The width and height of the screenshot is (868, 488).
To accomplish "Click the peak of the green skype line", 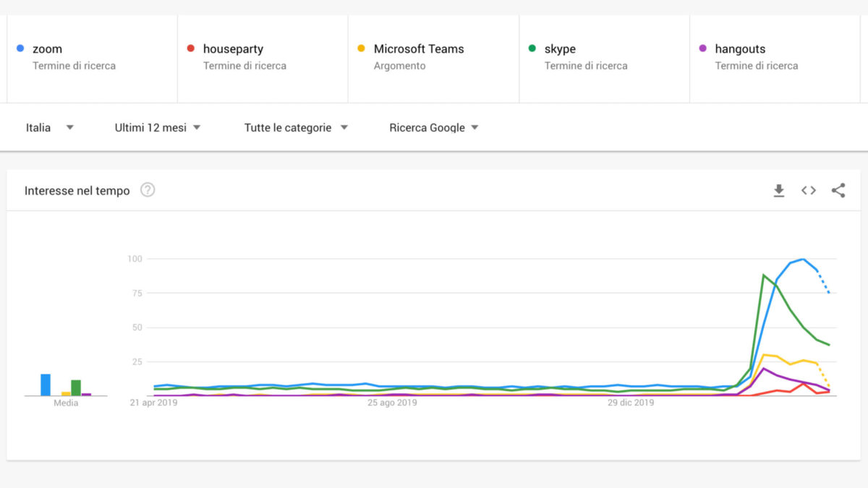I will click(764, 275).
